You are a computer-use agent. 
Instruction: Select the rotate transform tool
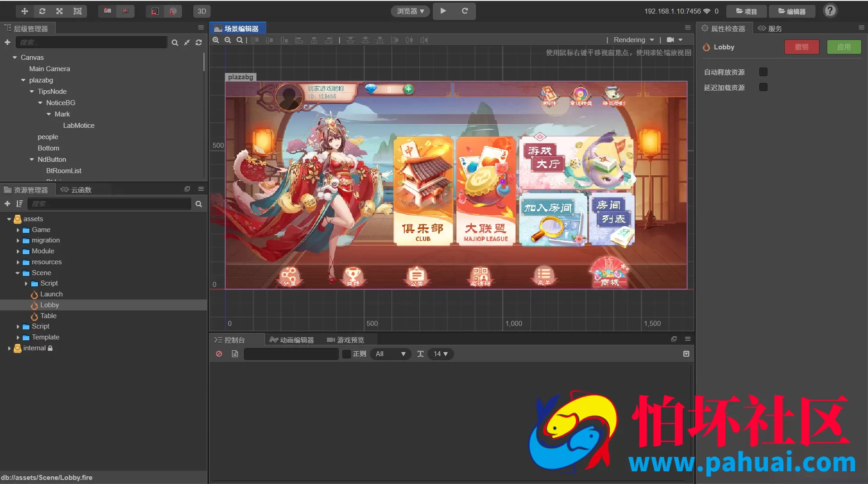click(42, 11)
